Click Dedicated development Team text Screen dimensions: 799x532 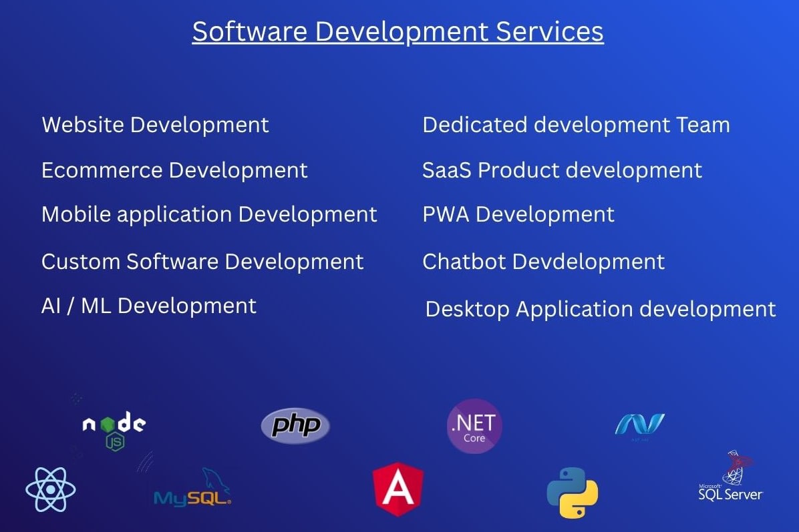coord(577,125)
